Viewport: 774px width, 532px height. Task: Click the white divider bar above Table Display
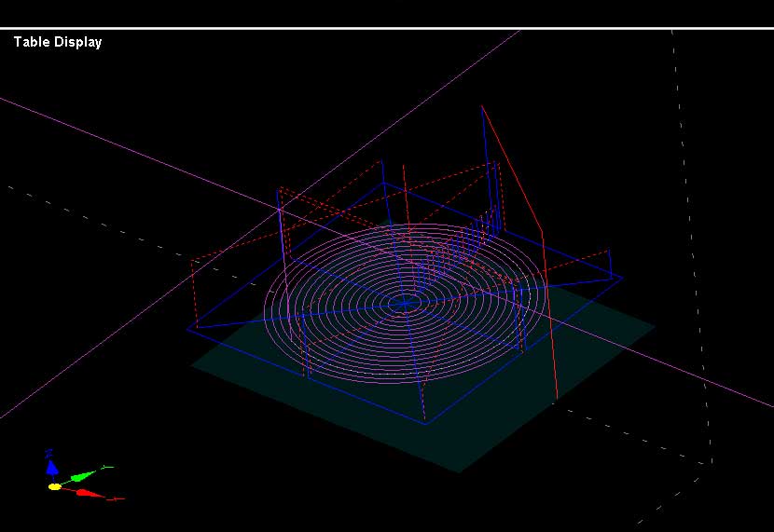pyautogui.click(x=387, y=28)
